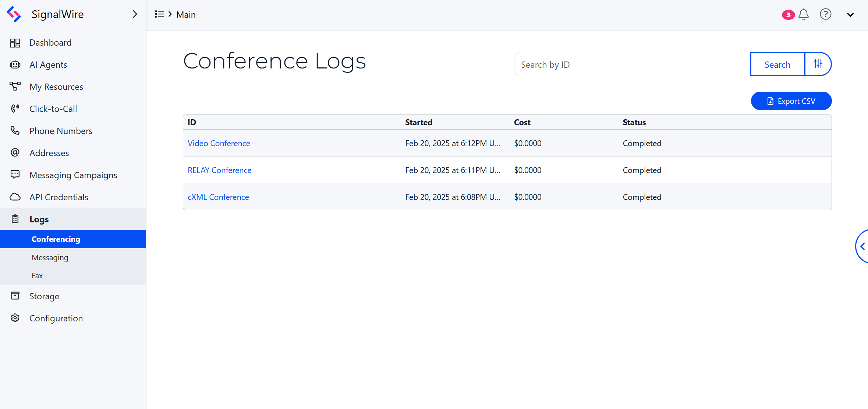
Task: Open the Fax logs section
Action: click(37, 275)
